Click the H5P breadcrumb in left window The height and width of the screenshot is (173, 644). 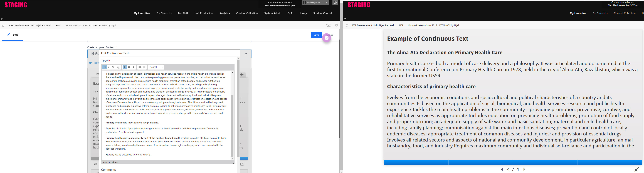58,25
